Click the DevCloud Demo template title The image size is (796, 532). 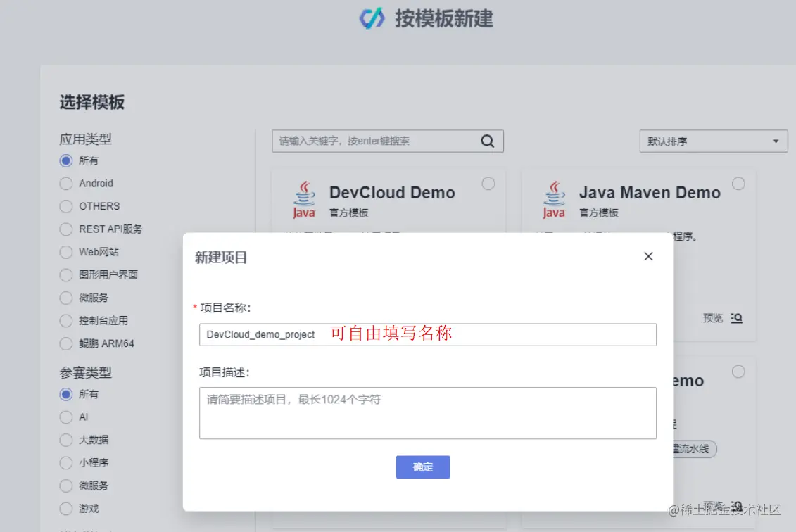point(392,193)
